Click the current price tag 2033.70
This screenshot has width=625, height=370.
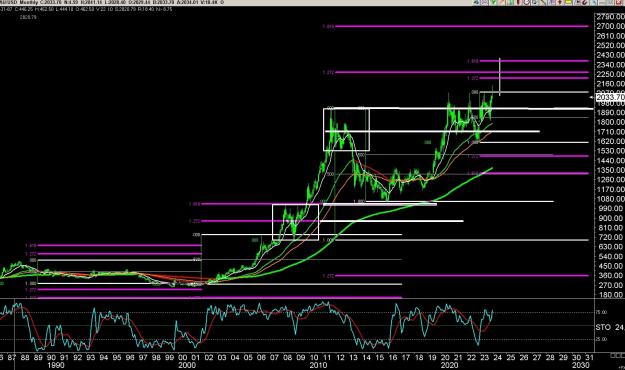click(x=610, y=97)
